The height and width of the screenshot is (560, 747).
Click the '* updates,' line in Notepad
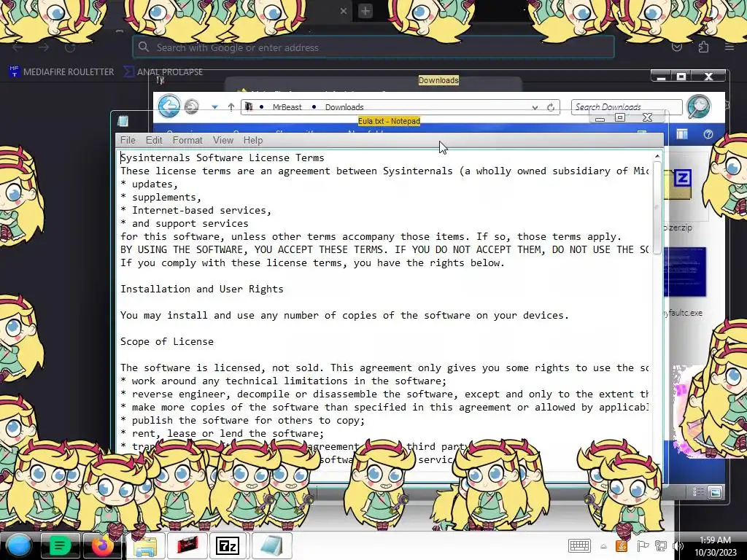[x=149, y=184]
